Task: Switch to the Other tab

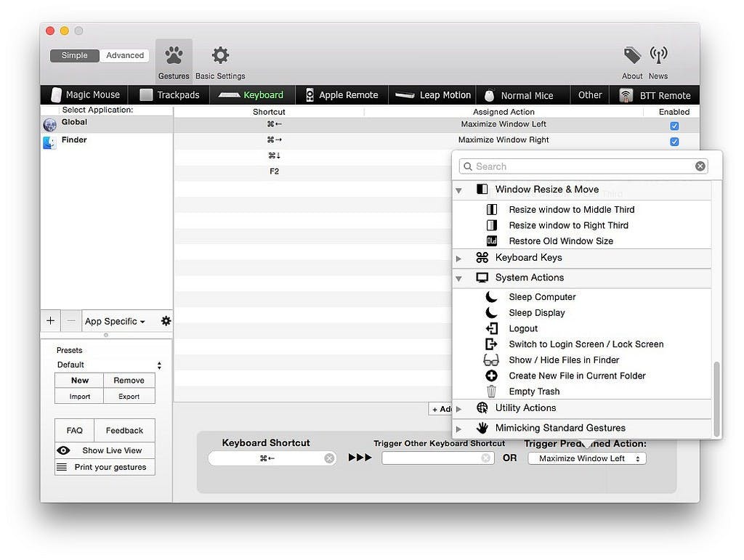Action: (590, 95)
